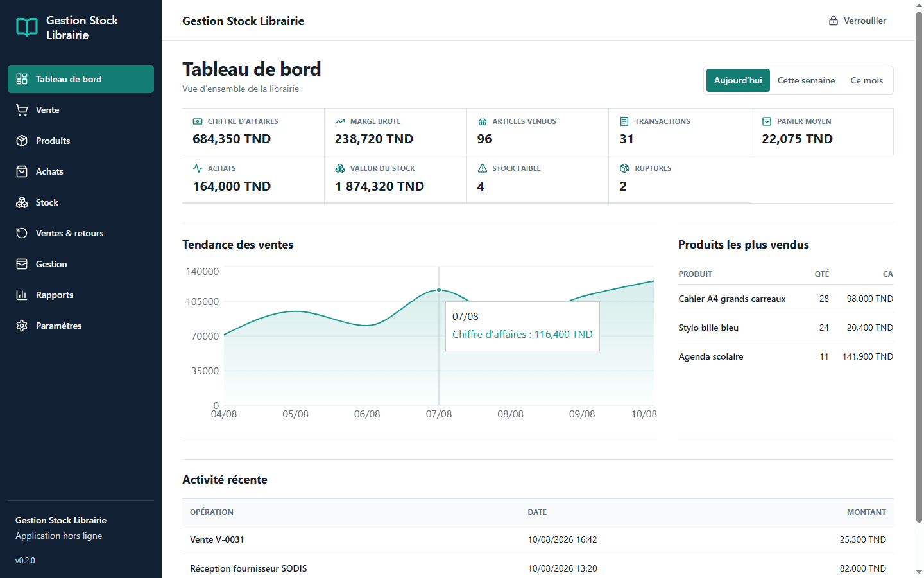Screen dimensions: 924x578
Task: Click the Achats activity pulse icon
Action: coord(198,168)
